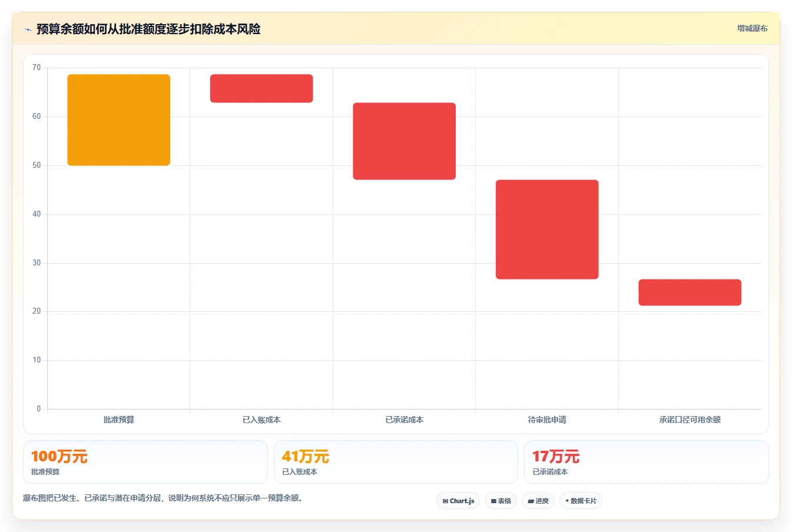Click the footer note starting 瀑布图把已发生
This screenshot has height=532, width=792.
pos(164,498)
